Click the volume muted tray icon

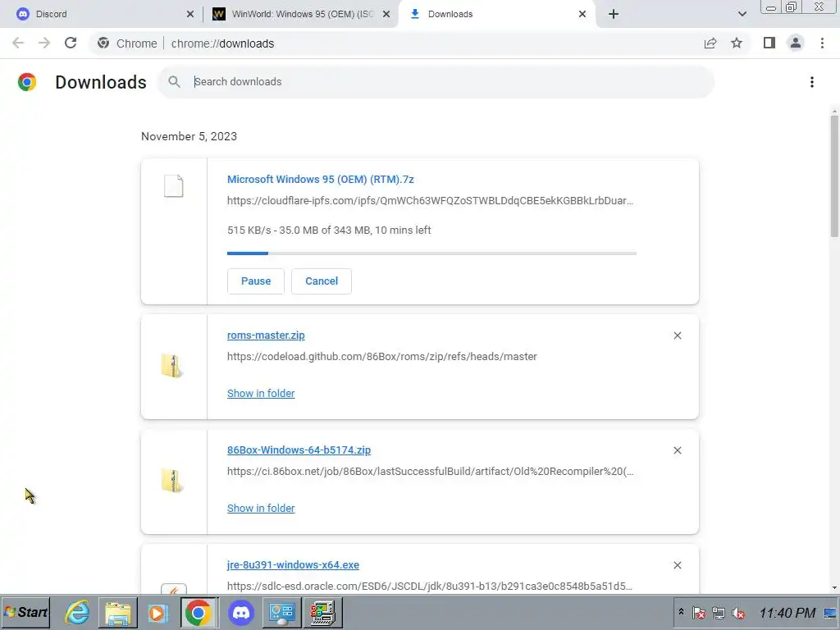click(x=738, y=613)
